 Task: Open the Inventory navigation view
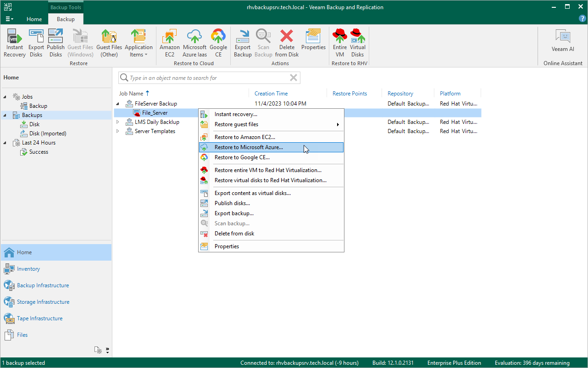click(x=56, y=269)
